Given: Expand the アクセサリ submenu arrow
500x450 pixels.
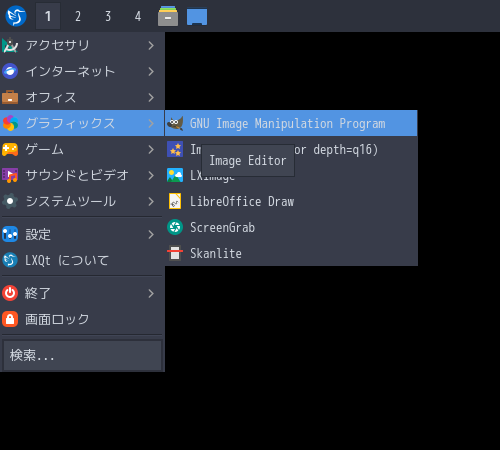Looking at the screenshot, I should [x=151, y=45].
